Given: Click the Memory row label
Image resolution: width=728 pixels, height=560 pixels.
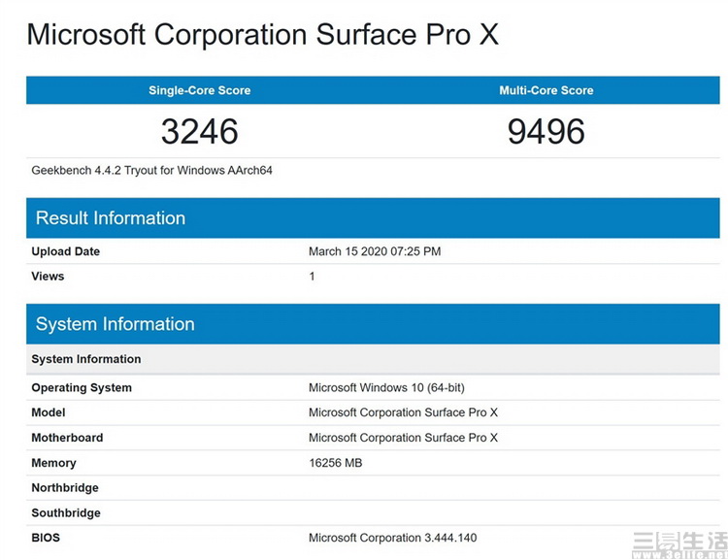Looking at the screenshot, I should pos(53,463).
